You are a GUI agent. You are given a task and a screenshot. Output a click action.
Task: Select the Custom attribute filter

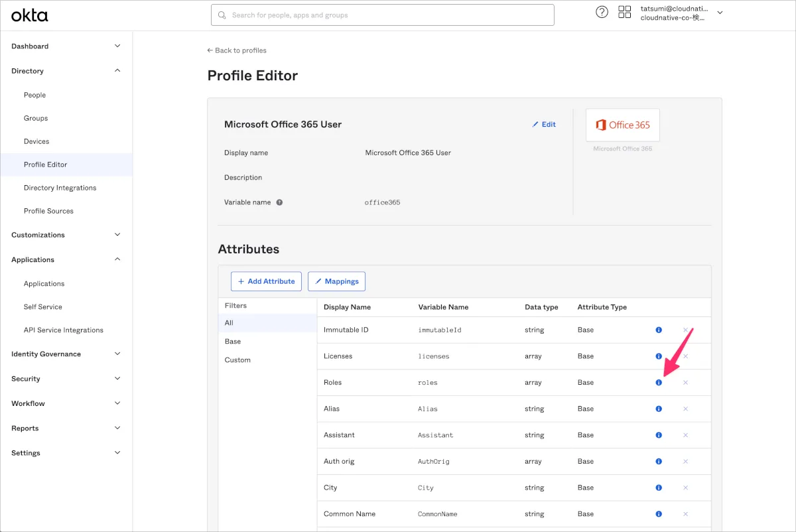(237, 360)
